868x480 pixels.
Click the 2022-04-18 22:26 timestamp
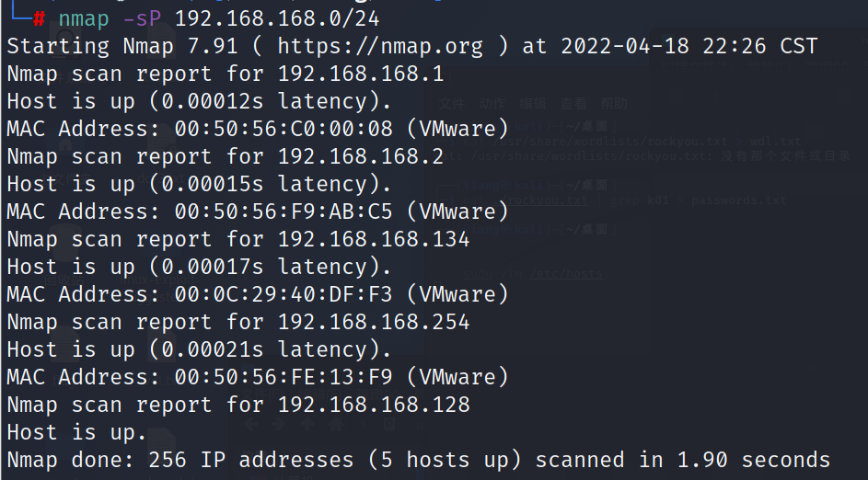663,46
